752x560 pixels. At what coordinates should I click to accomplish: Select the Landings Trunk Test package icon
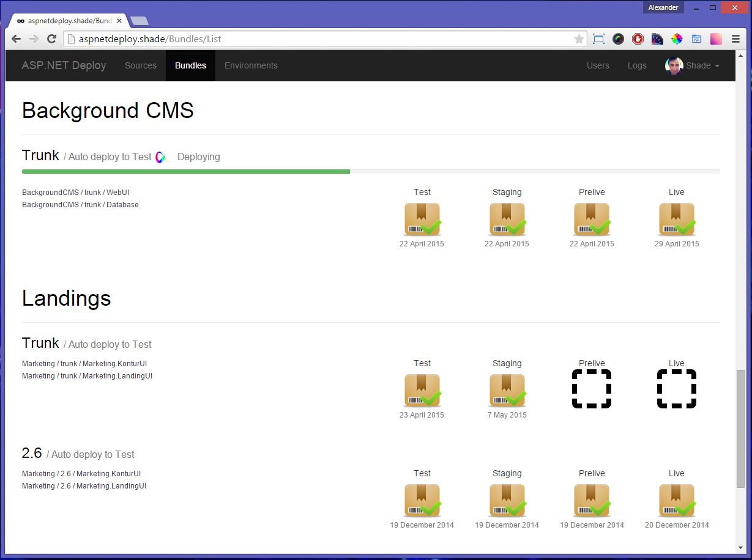tap(422, 391)
